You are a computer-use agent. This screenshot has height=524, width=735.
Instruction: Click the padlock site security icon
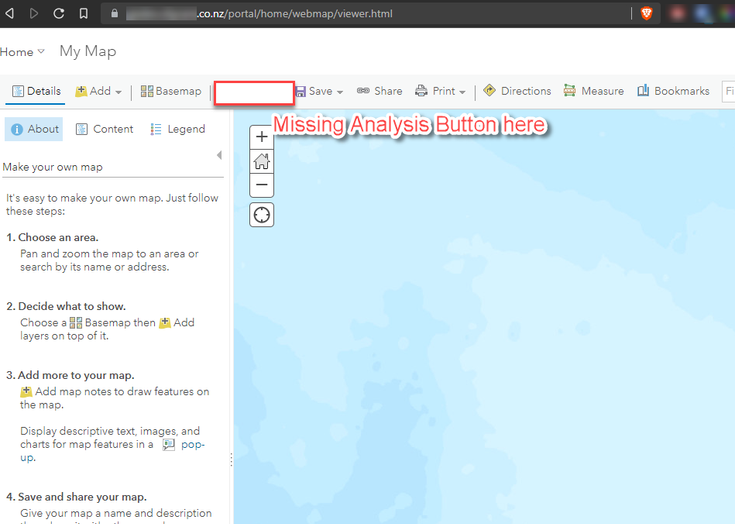pyautogui.click(x=114, y=14)
